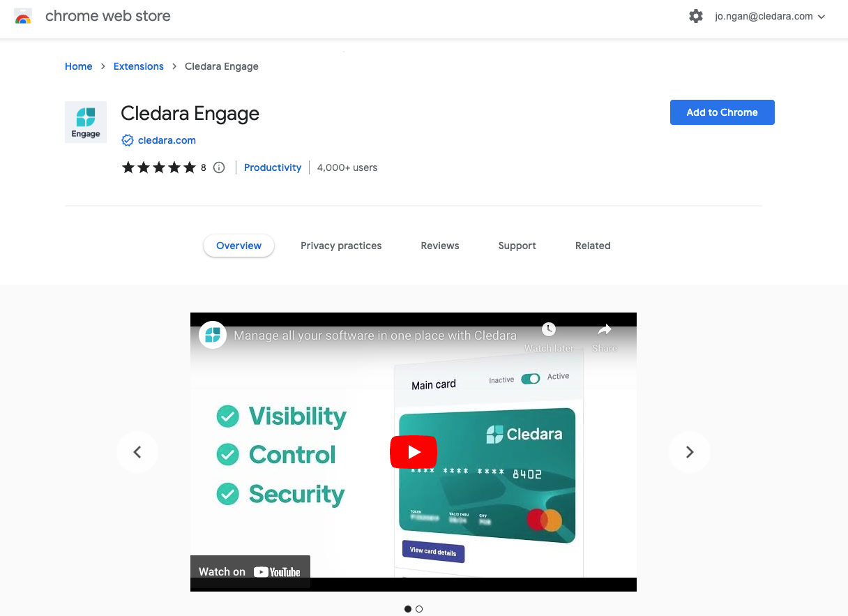This screenshot has height=616, width=848.
Task: Click the verified publisher badge icon
Action: coord(128,140)
